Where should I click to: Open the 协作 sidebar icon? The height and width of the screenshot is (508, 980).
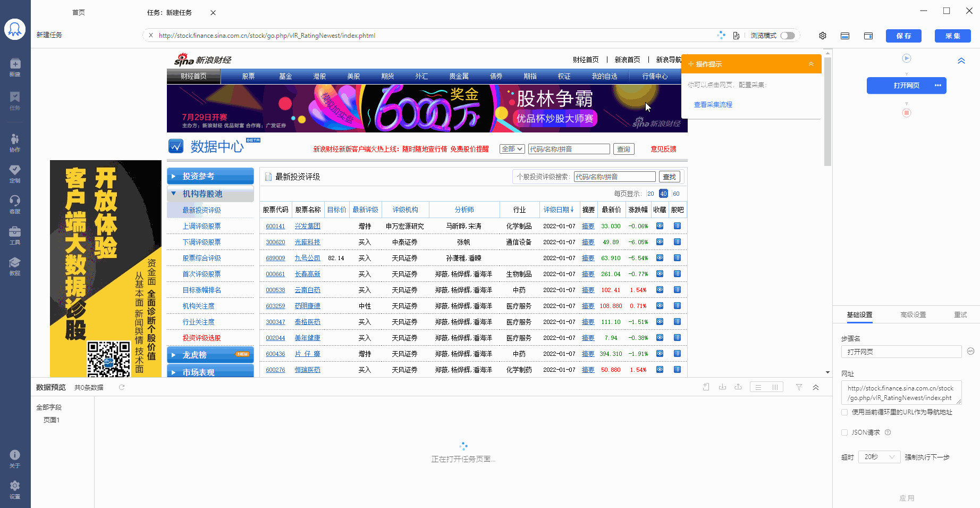(15, 143)
